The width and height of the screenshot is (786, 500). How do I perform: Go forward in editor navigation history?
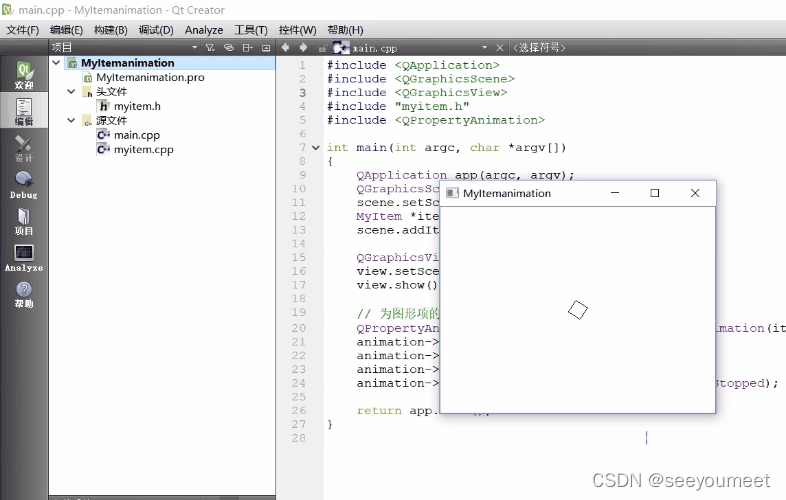coord(303,47)
